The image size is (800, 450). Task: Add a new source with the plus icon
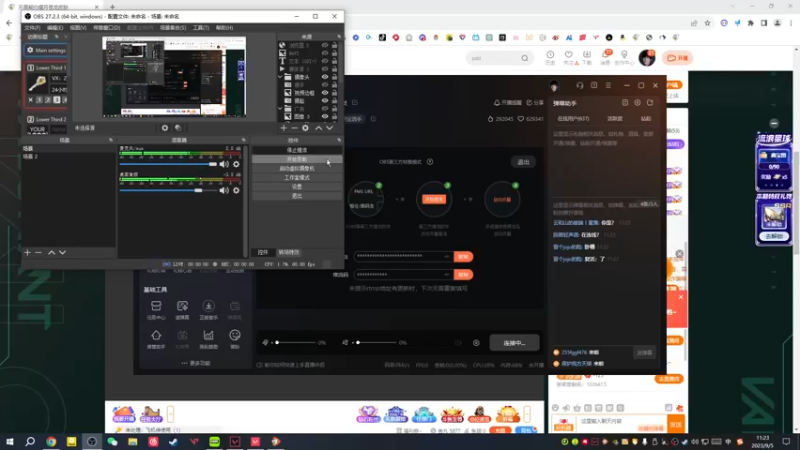(284, 128)
